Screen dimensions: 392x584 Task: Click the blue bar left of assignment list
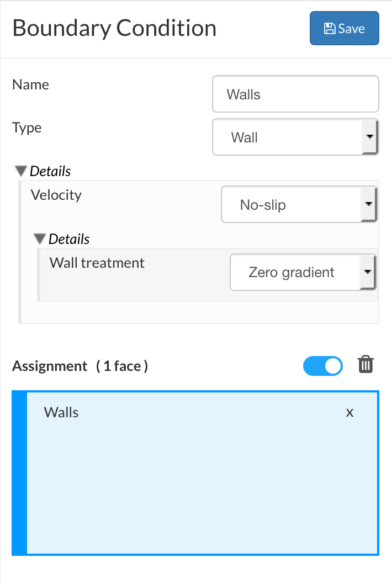point(19,473)
